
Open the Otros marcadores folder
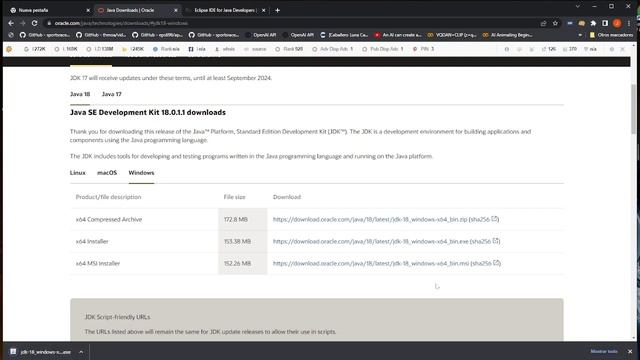[611, 35]
